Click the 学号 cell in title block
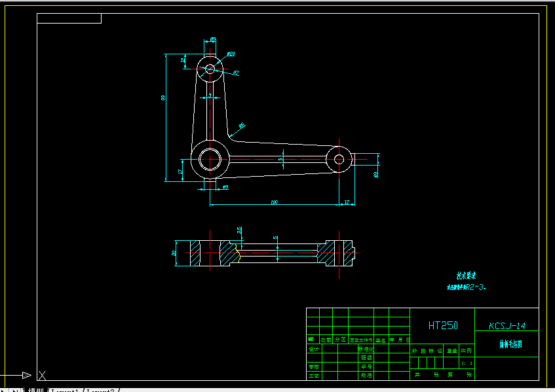 click(x=366, y=366)
